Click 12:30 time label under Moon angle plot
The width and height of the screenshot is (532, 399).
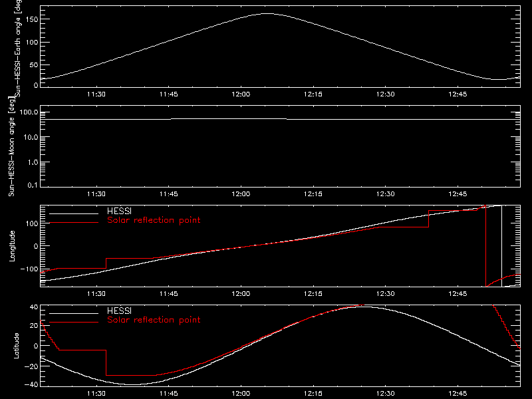(x=386, y=194)
